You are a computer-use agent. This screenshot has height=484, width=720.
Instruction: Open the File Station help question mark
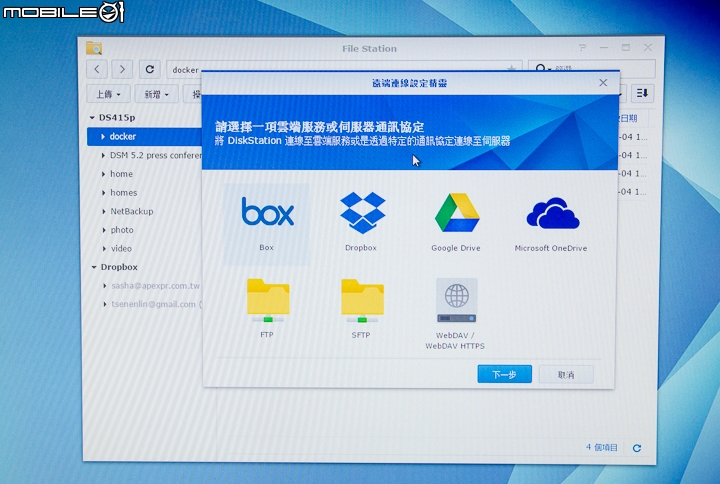coord(582,47)
